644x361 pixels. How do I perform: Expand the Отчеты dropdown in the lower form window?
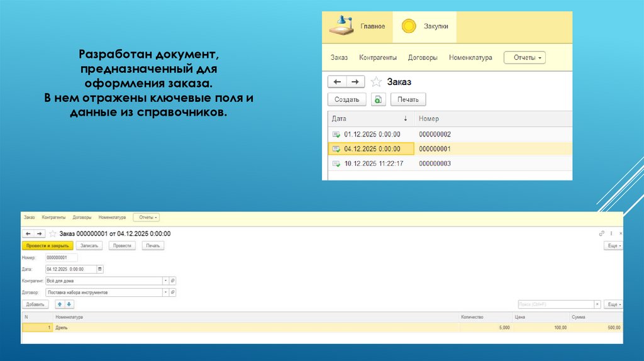pos(146,217)
